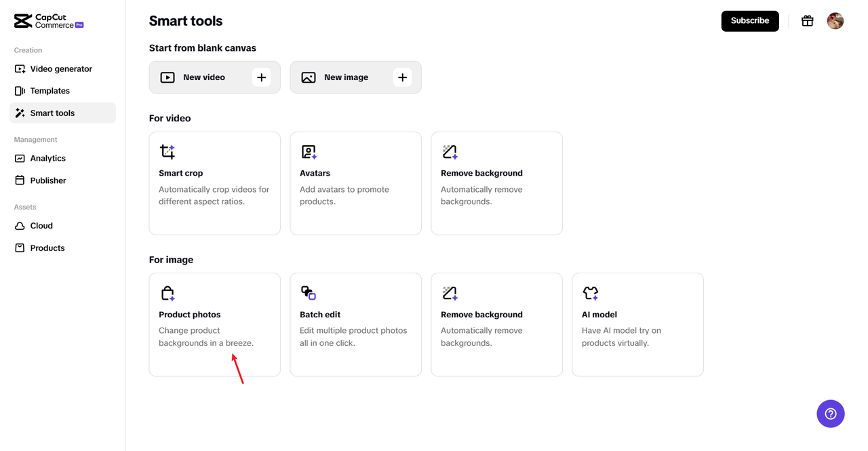Open Cloud under Assets
The image size is (868, 451).
tap(41, 226)
